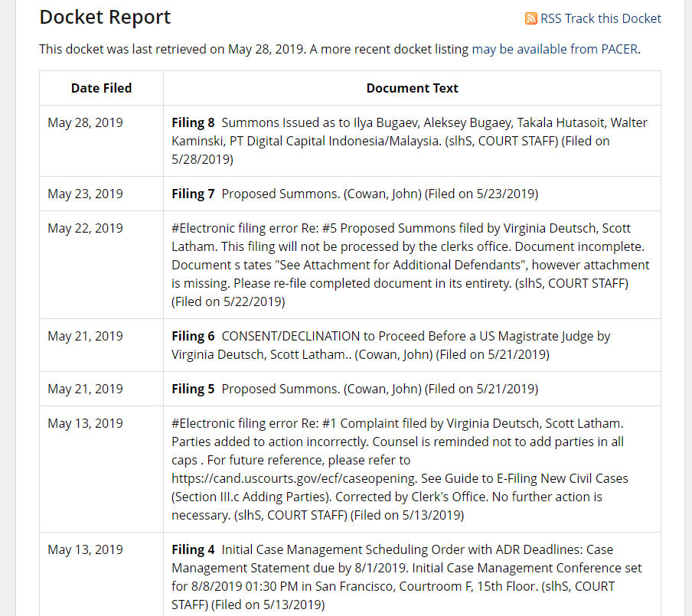
Task: Click the date cell beside Filing 6
Action: (85, 336)
